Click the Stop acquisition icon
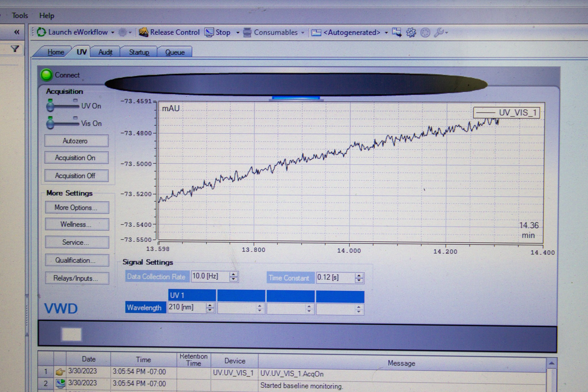This screenshot has height=392, width=588. pos(209,32)
